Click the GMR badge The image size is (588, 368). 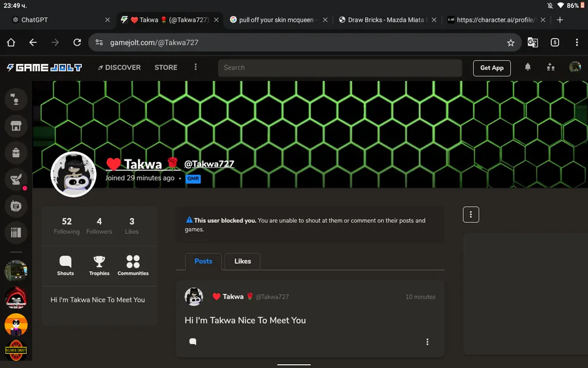pyautogui.click(x=193, y=178)
